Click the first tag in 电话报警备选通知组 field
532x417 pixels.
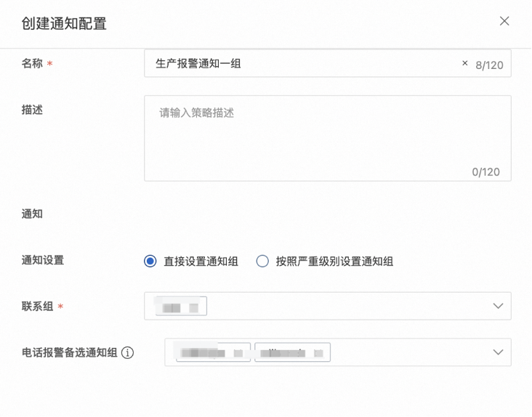[214, 353]
